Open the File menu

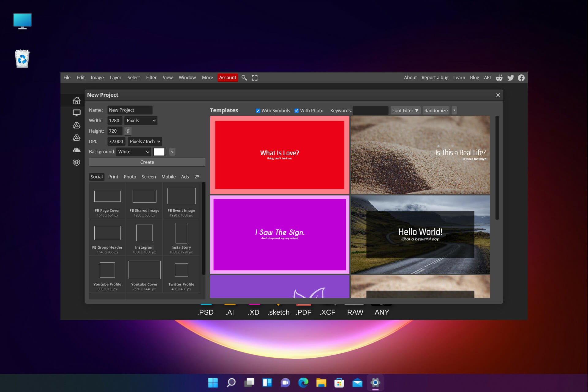(x=67, y=78)
